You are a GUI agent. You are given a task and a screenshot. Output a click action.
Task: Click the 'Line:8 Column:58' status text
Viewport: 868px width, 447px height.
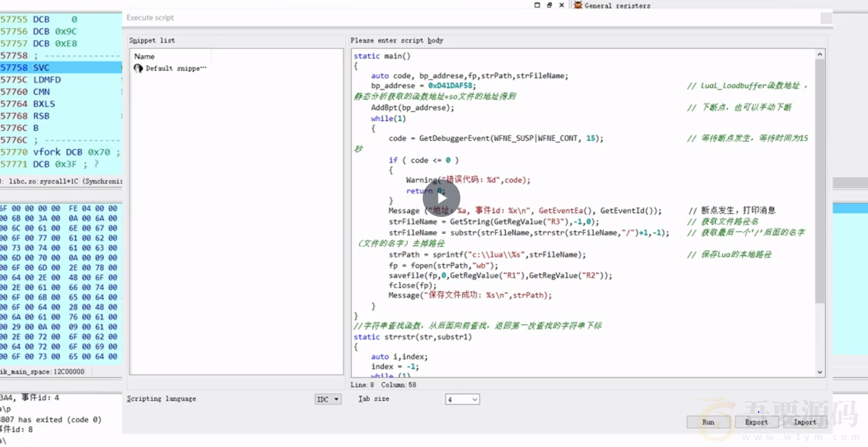click(x=383, y=385)
